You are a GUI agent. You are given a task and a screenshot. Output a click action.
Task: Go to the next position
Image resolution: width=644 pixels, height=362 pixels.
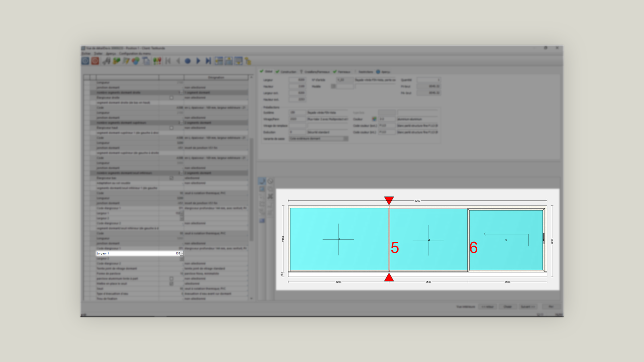198,61
